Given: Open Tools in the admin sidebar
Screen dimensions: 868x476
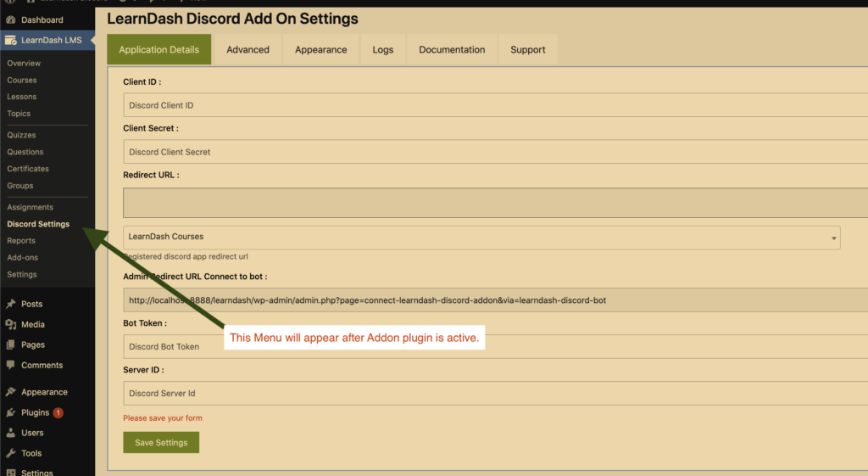Looking at the screenshot, I should tap(31, 453).
